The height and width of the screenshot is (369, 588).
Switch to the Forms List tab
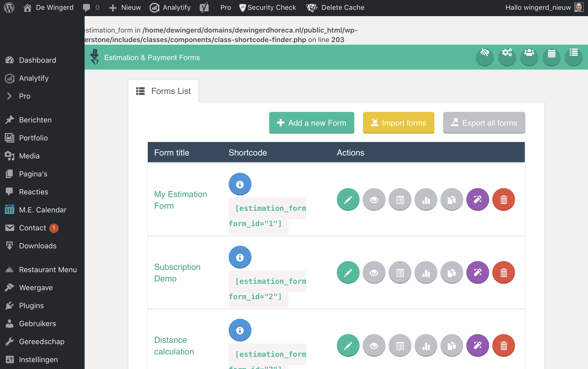(163, 91)
